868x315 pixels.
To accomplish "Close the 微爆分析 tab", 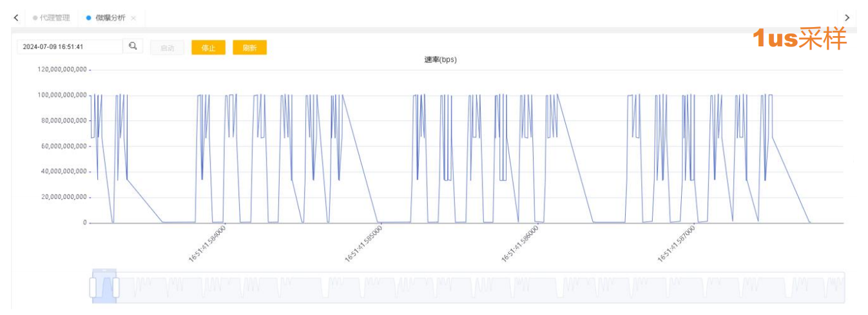I will (x=133, y=18).
